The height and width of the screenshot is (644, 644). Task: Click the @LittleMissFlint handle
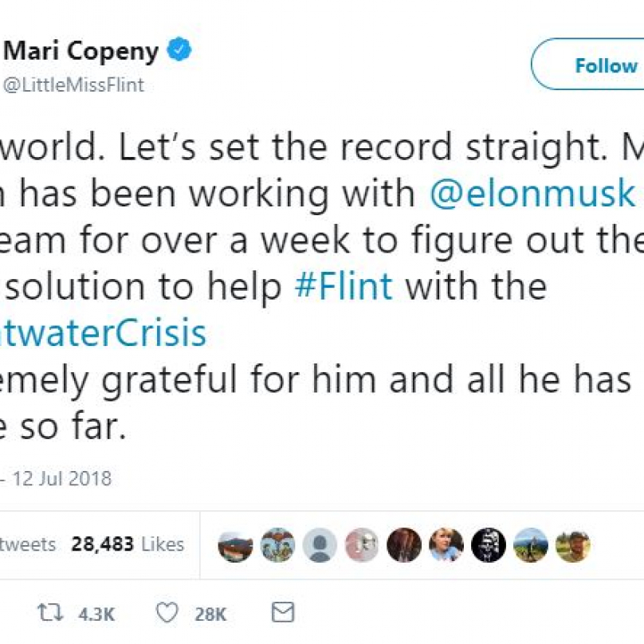[74, 85]
